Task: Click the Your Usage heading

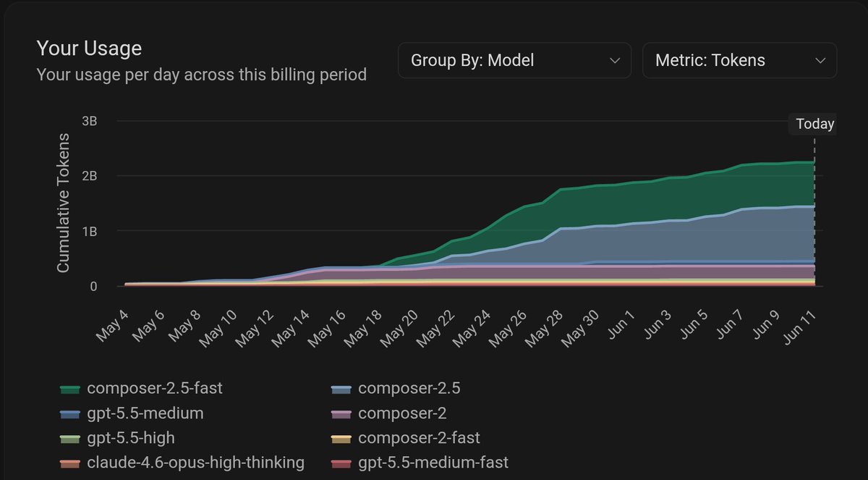Action: (x=89, y=49)
